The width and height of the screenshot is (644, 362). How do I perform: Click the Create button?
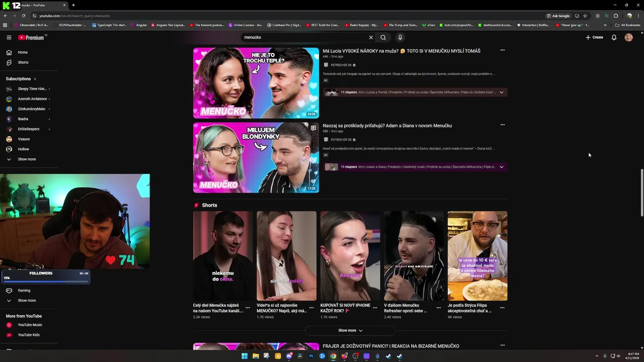coord(594,37)
